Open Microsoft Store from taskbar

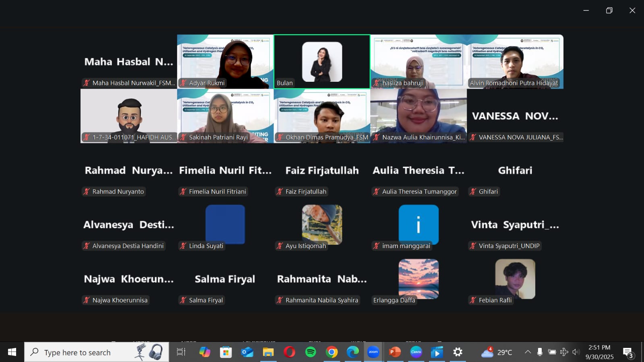(x=226, y=352)
